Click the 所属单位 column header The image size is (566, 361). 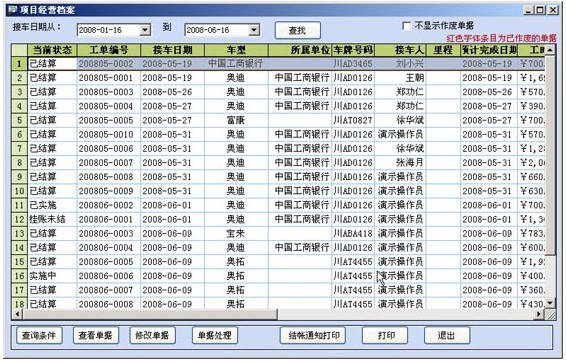coord(300,50)
